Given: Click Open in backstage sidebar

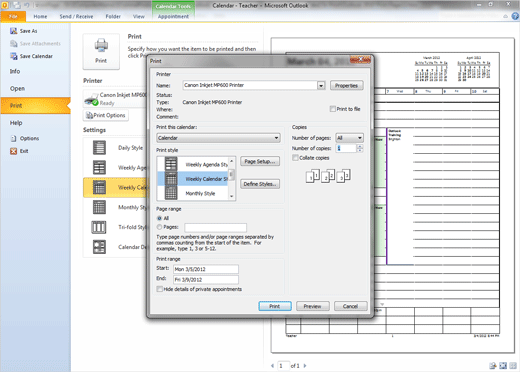Looking at the screenshot, I should click(17, 89).
